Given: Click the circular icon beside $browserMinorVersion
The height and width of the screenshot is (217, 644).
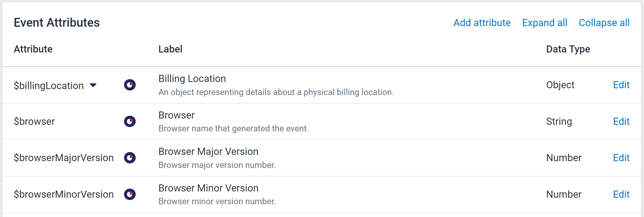Looking at the screenshot, I should click(x=130, y=194).
